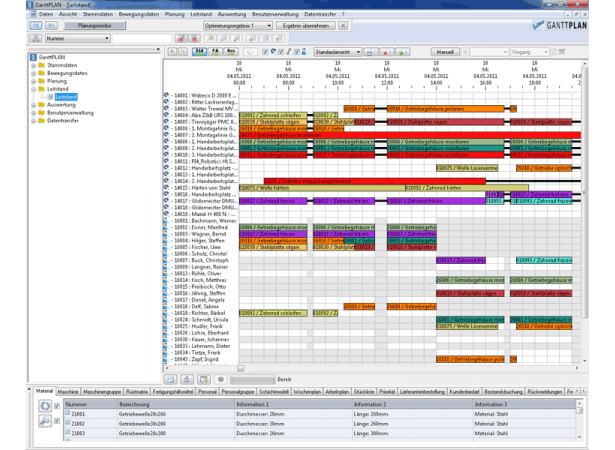Viewport: 615px width, 450px height.
Task: Click the Gantt chart horizontal scrollbar thumb
Action: tap(240, 368)
